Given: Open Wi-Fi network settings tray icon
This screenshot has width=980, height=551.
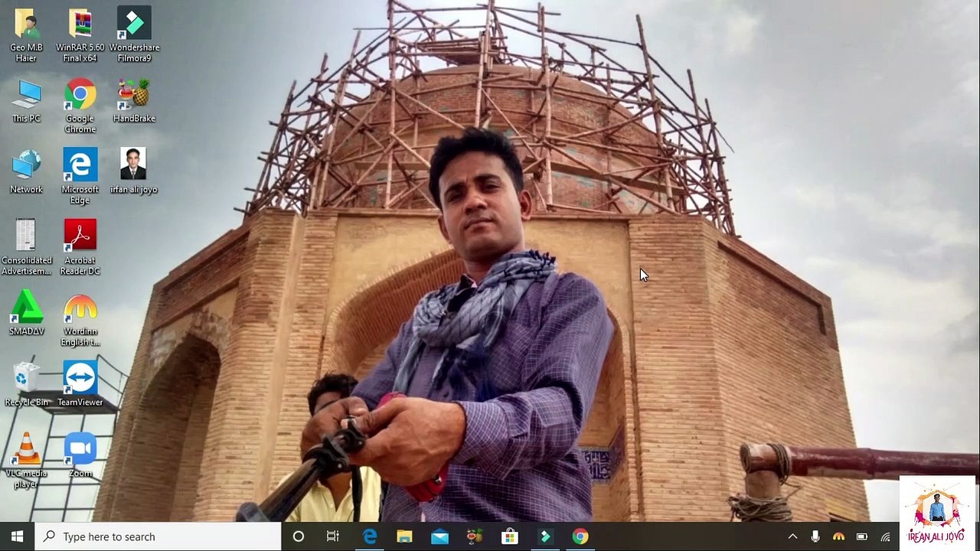Looking at the screenshot, I should click(x=886, y=536).
